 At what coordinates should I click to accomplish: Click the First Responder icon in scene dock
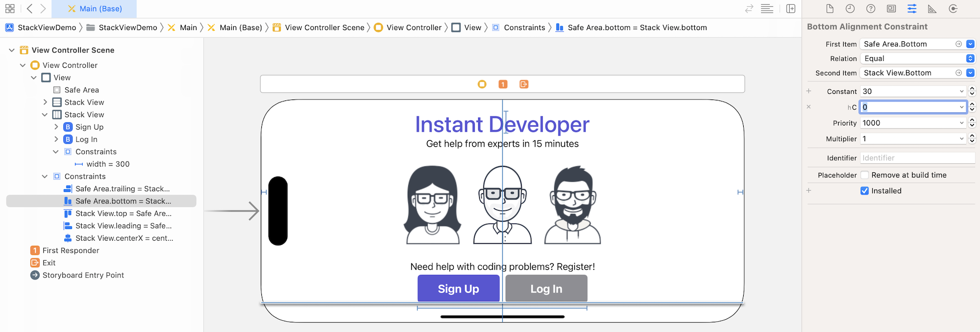(503, 84)
